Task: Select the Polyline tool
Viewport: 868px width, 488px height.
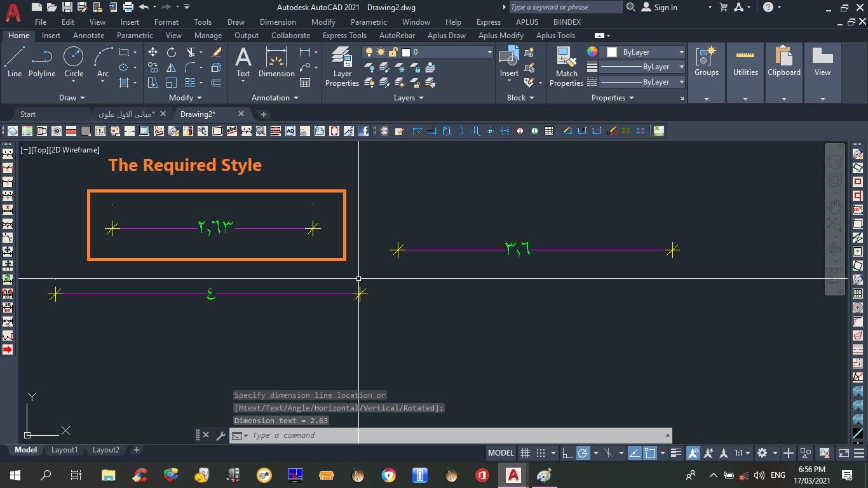Action: [x=41, y=62]
